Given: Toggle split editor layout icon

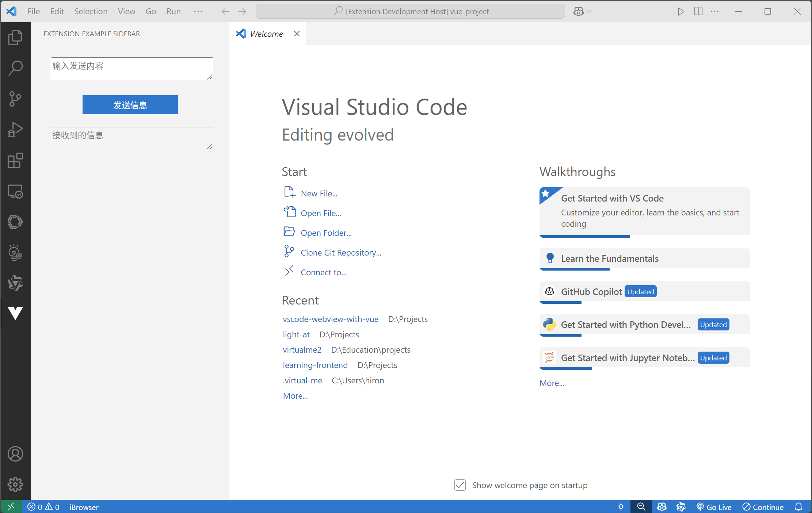Looking at the screenshot, I should coord(698,11).
